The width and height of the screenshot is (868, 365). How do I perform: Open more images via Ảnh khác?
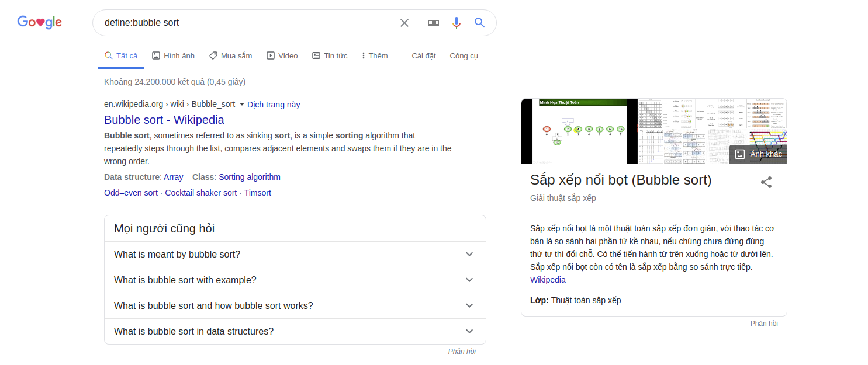click(758, 154)
